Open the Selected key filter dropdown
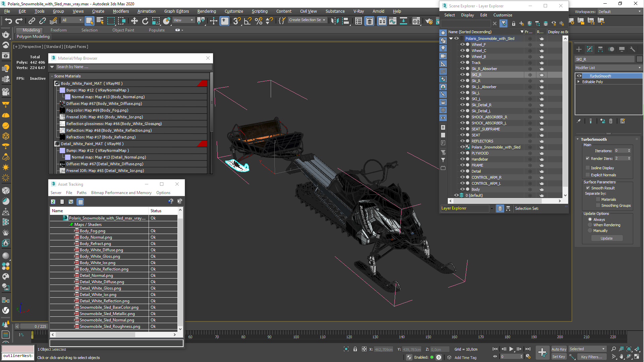Image resolution: width=644 pixels, height=362 pixels. 587,349
